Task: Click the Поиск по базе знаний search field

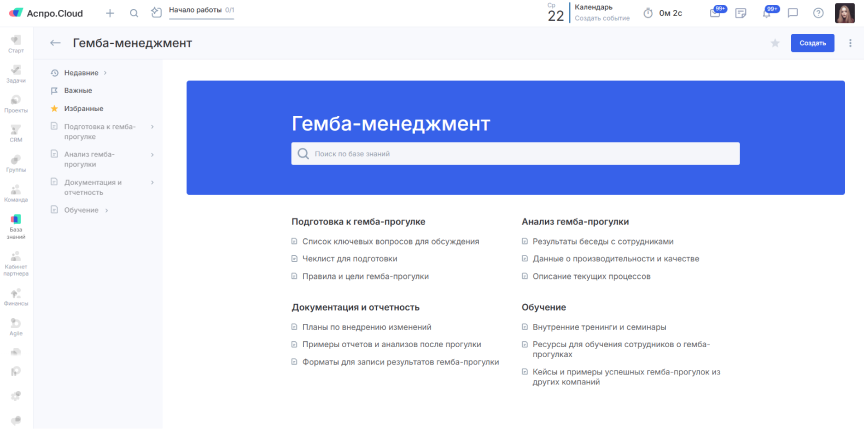Action: 515,154
